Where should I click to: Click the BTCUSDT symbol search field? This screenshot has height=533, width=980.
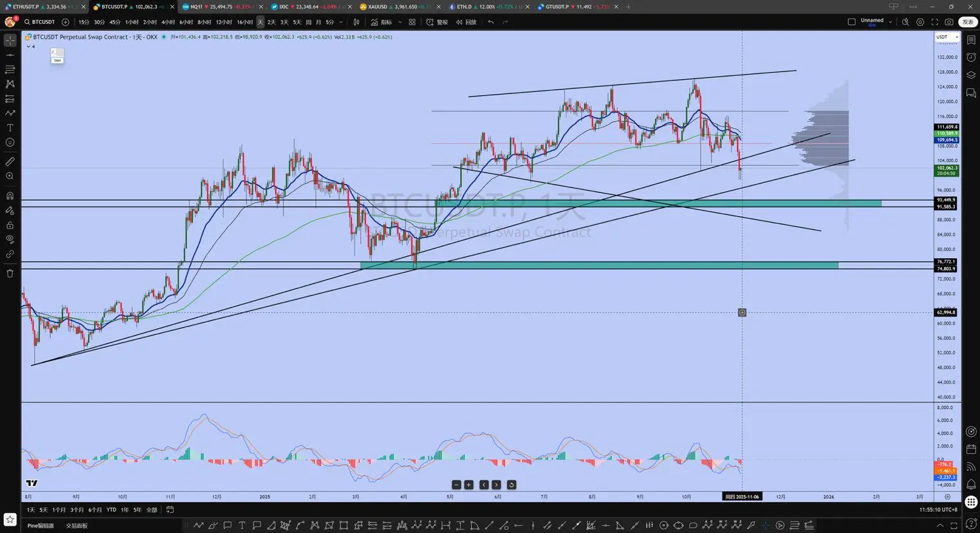pyautogui.click(x=40, y=22)
